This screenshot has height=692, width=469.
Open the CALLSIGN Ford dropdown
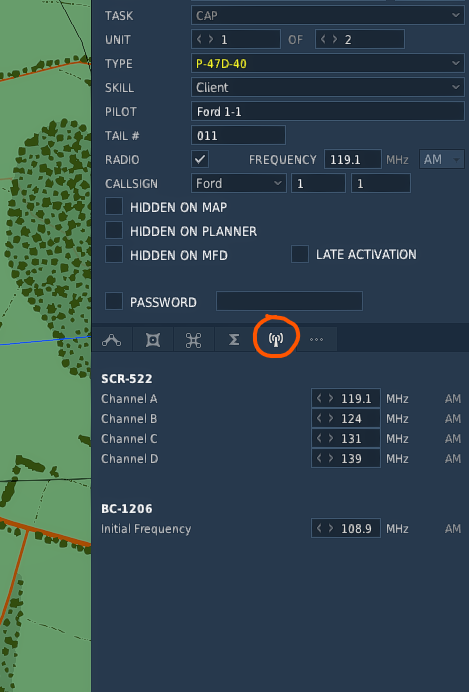click(x=239, y=183)
